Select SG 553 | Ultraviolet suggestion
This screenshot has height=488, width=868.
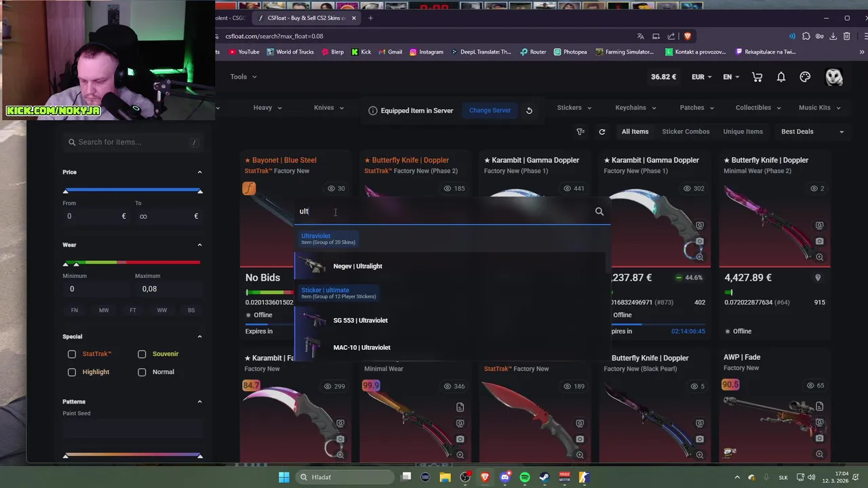450,320
